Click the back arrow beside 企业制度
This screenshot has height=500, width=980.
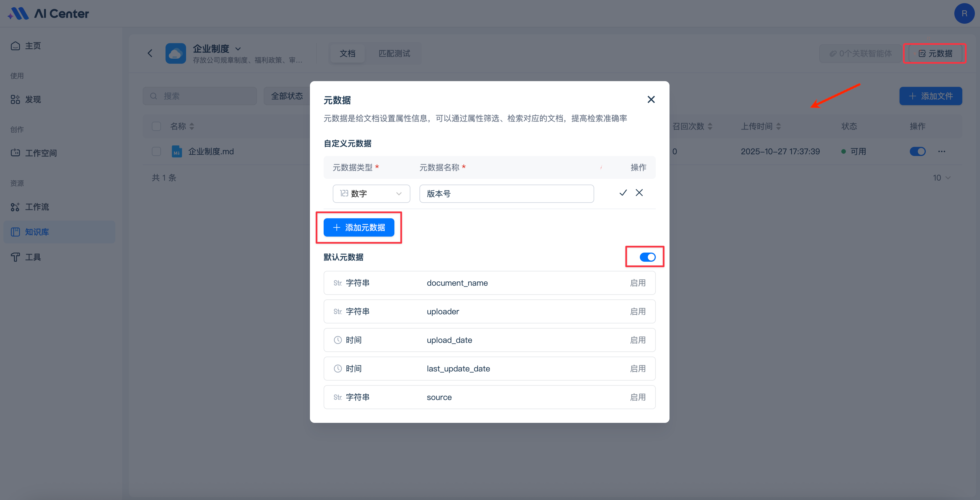click(x=150, y=53)
